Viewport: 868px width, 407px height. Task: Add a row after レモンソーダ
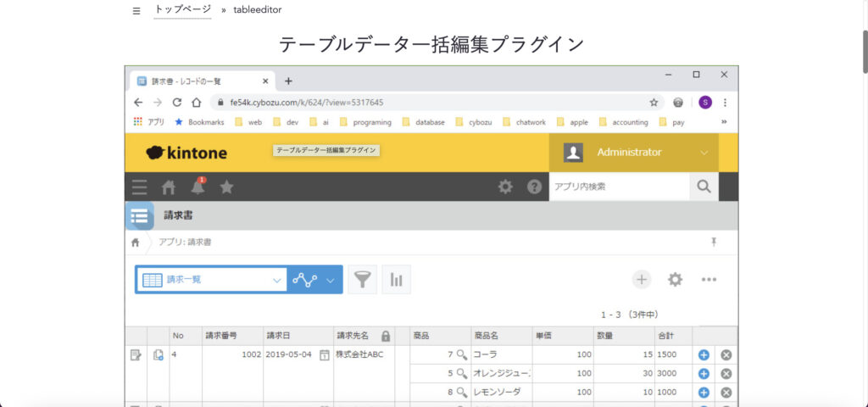tap(704, 392)
